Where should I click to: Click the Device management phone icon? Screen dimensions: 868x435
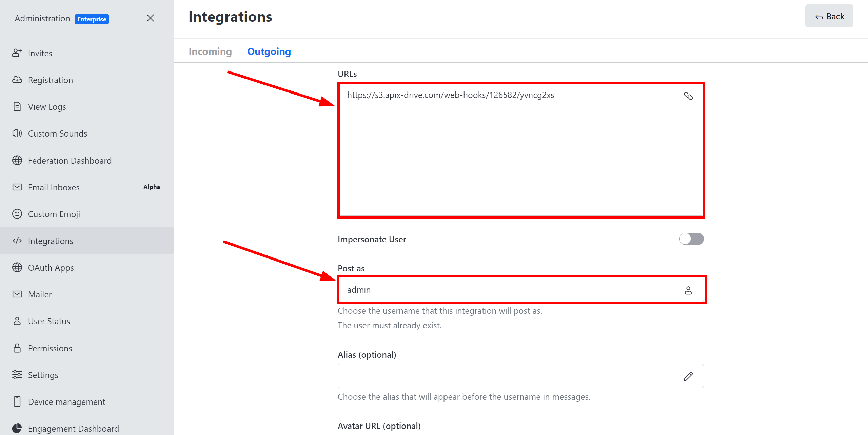pyautogui.click(x=17, y=401)
